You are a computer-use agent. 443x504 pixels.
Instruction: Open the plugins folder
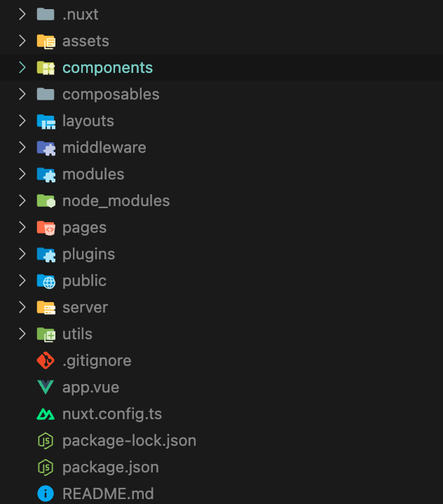pyautogui.click(x=88, y=254)
